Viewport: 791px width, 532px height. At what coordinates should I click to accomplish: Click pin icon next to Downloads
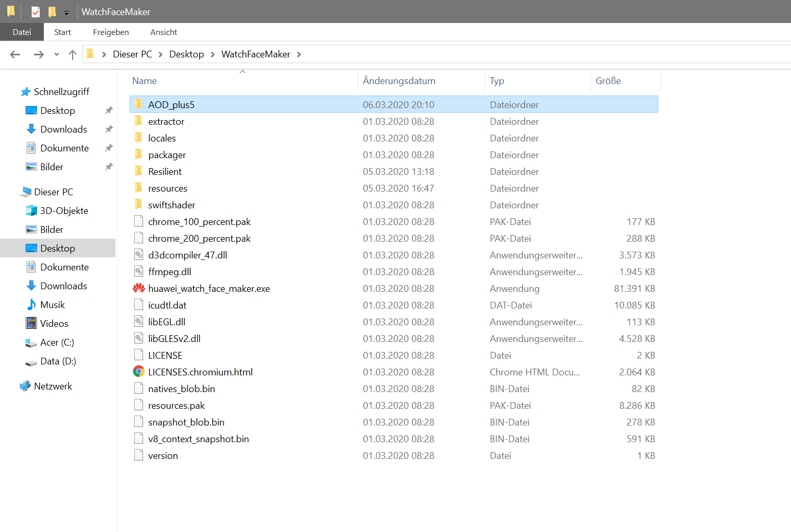click(109, 129)
